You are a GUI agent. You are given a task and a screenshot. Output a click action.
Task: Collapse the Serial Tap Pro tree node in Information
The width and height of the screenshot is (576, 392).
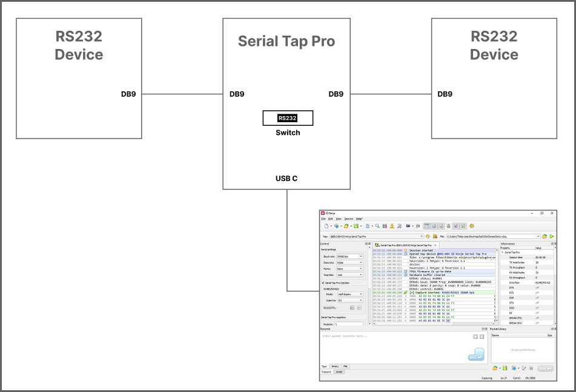pos(503,252)
